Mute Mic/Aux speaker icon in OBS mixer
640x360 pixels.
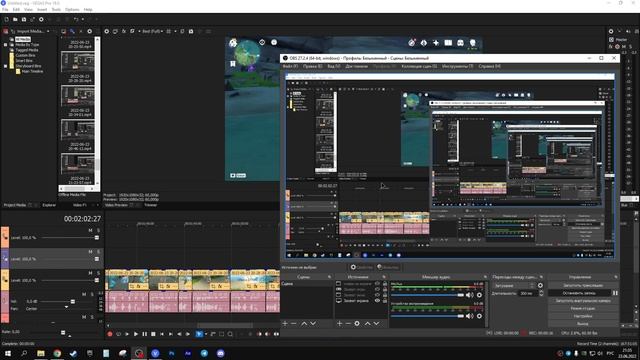tap(470, 295)
